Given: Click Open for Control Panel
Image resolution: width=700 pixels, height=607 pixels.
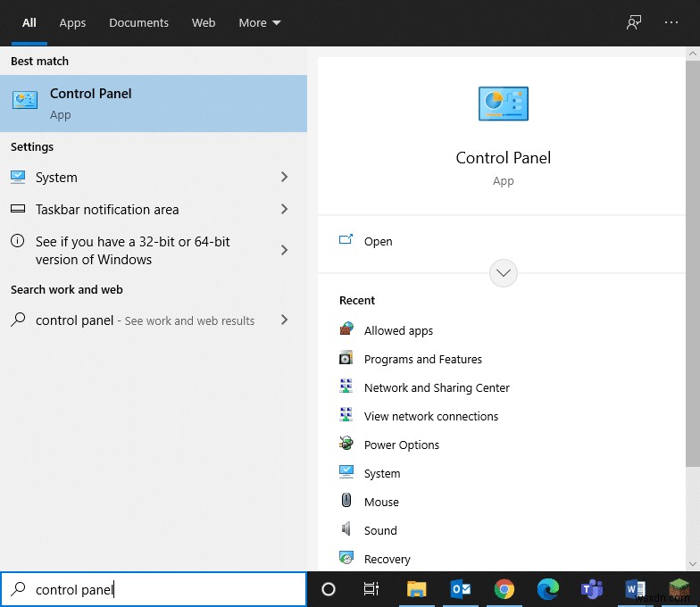Looking at the screenshot, I should 378,242.
